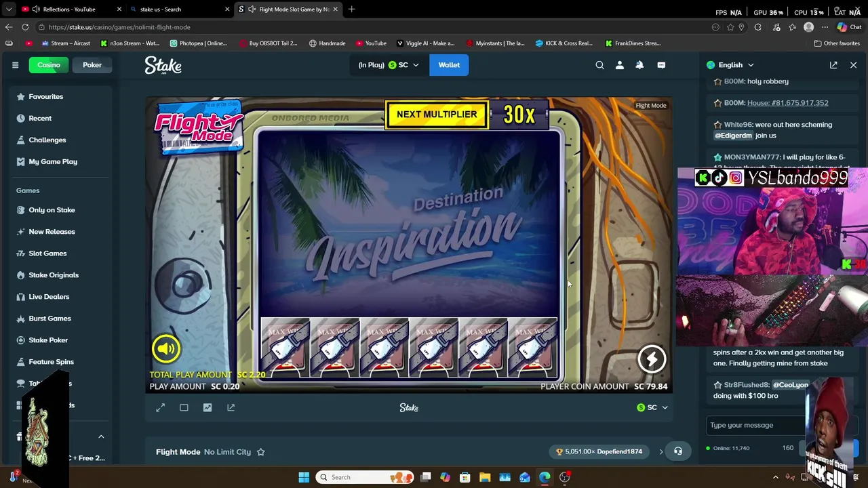This screenshot has width=868, height=488.
Task: Collapse the sidebar promotions section chevron
Action: 101,437
